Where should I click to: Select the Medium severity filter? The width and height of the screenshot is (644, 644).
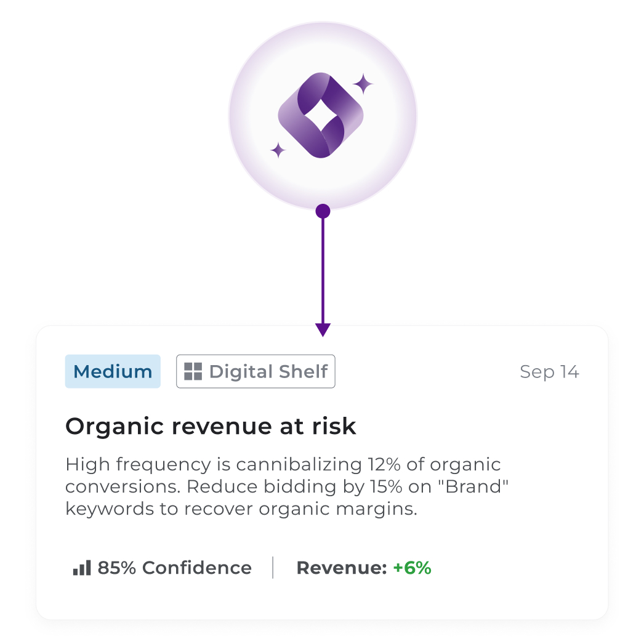click(x=113, y=371)
